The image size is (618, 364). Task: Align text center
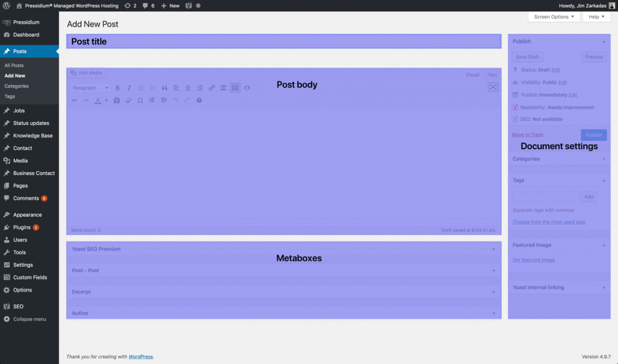click(188, 88)
